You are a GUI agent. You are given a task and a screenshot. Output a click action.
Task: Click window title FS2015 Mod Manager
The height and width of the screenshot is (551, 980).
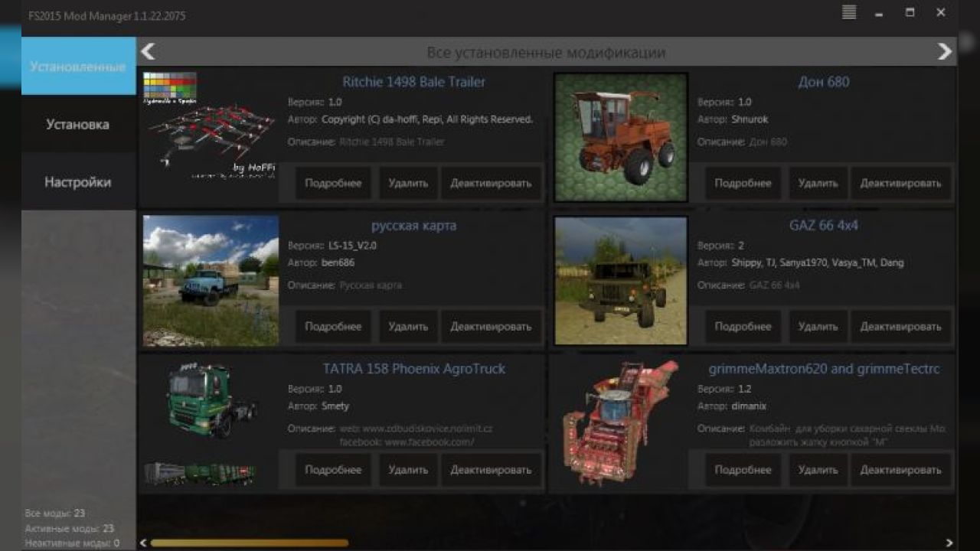tap(106, 15)
